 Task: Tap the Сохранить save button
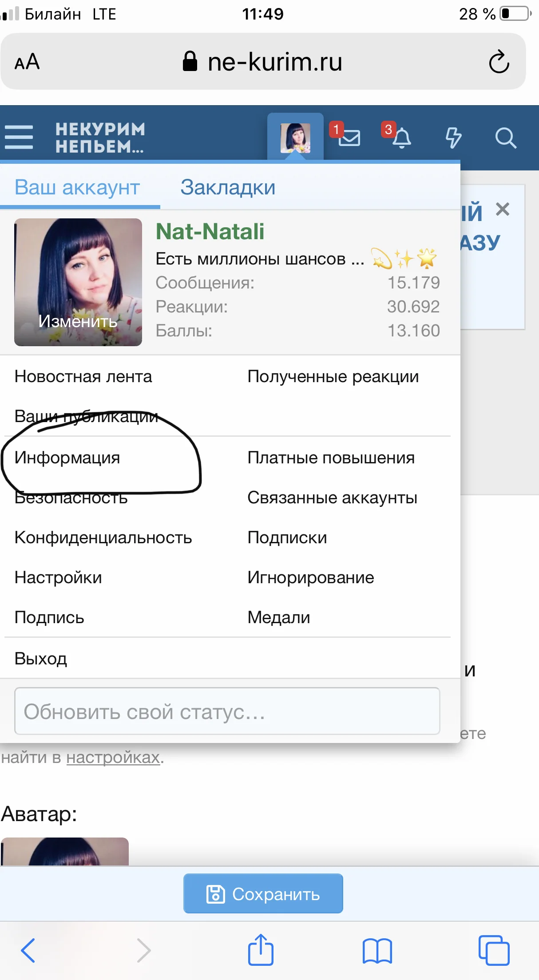pos(263,893)
